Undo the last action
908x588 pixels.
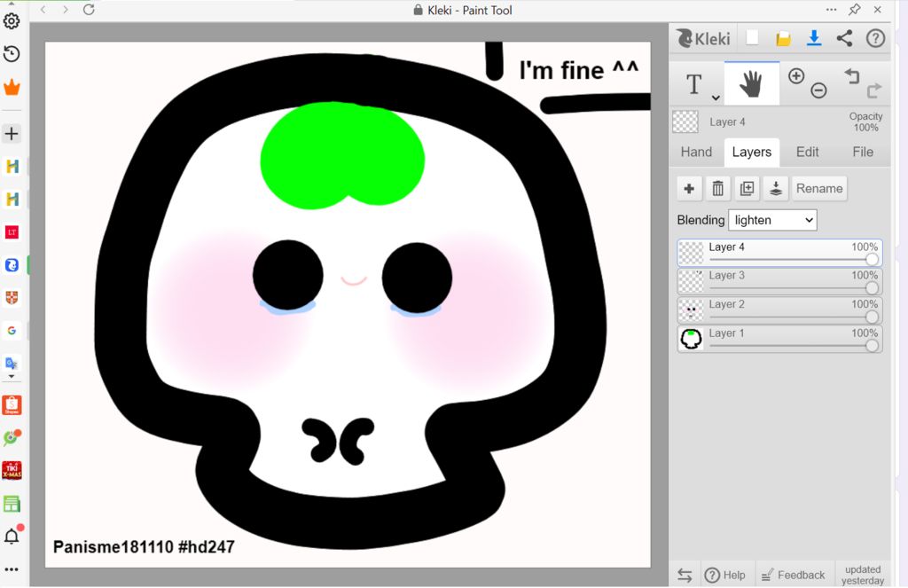point(851,76)
